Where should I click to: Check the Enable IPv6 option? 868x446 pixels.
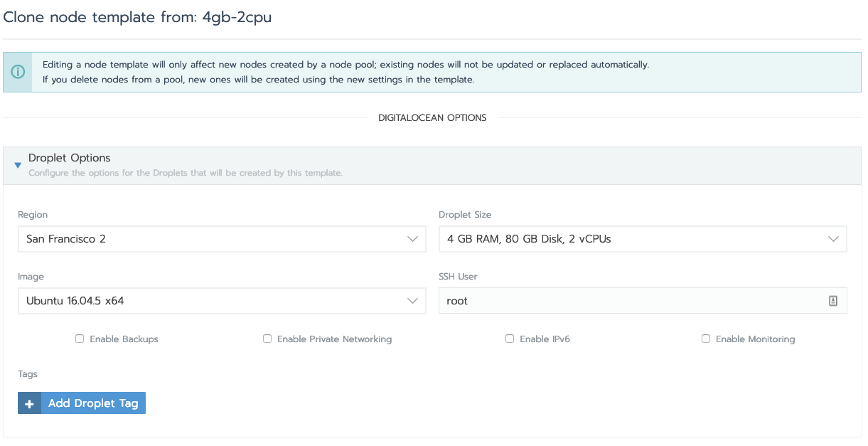[x=510, y=339]
